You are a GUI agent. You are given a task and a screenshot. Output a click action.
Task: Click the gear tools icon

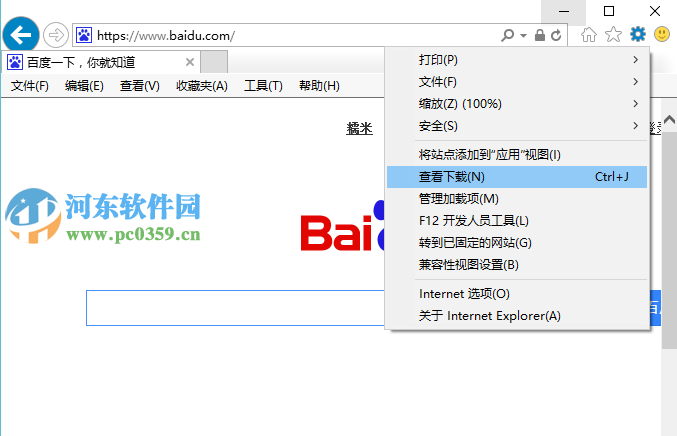(x=638, y=34)
